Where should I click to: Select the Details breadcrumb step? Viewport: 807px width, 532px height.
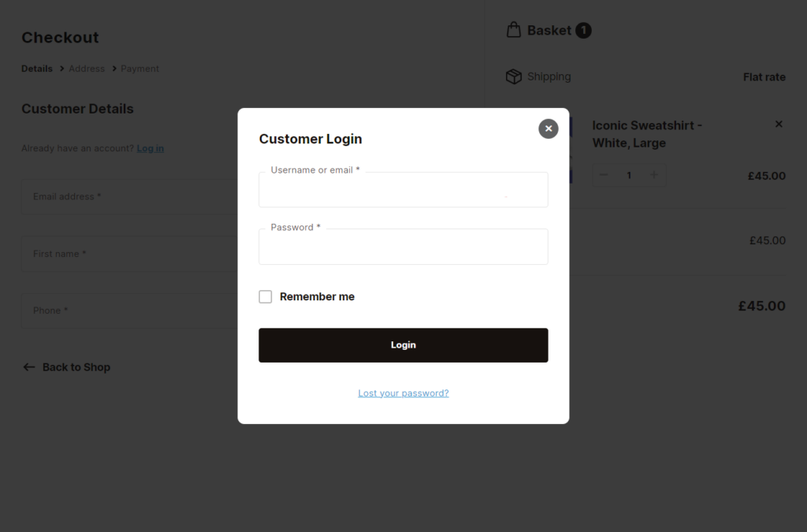[x=36, y=69]
